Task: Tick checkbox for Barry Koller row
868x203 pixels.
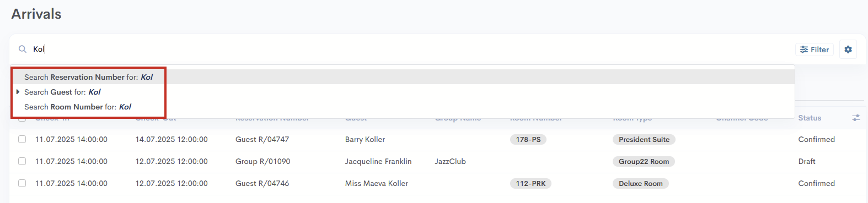Action: tap(22, 139)
